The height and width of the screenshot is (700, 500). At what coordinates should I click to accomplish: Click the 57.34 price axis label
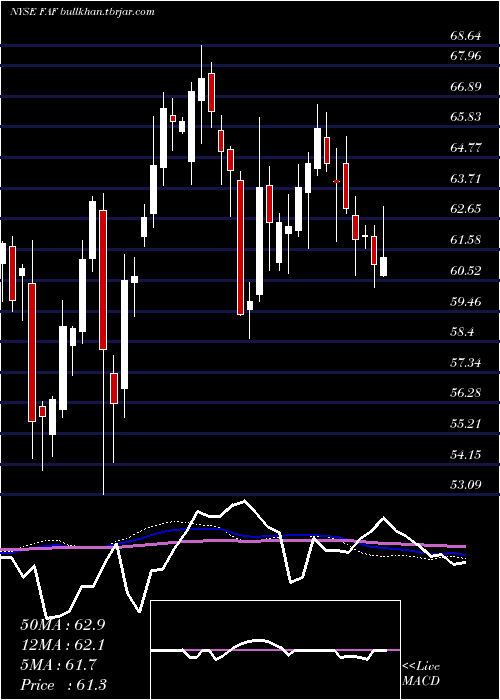point(466,363)
